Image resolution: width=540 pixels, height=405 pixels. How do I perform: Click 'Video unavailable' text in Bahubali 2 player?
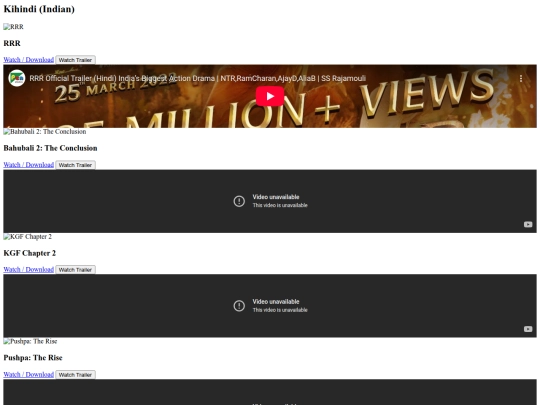[276, 197]
